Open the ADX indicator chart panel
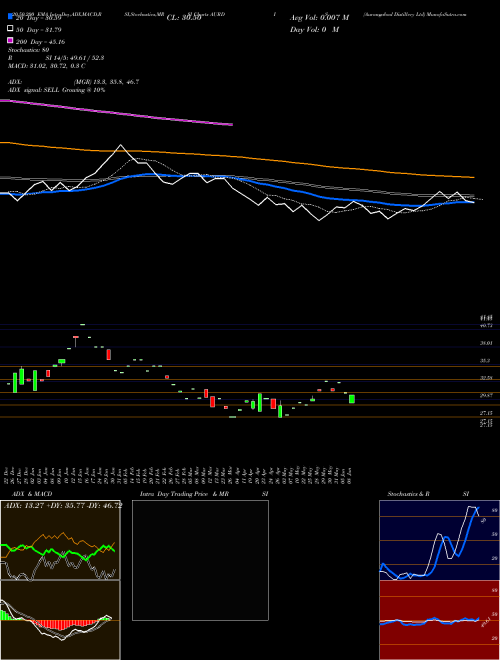This screenshot has height=660, width=500. [60, 540]
